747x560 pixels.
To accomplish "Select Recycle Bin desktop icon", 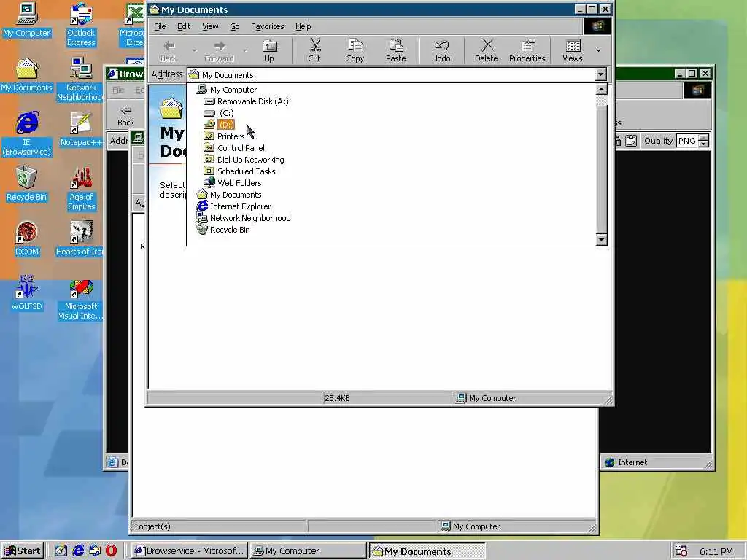I will (27, 184).
